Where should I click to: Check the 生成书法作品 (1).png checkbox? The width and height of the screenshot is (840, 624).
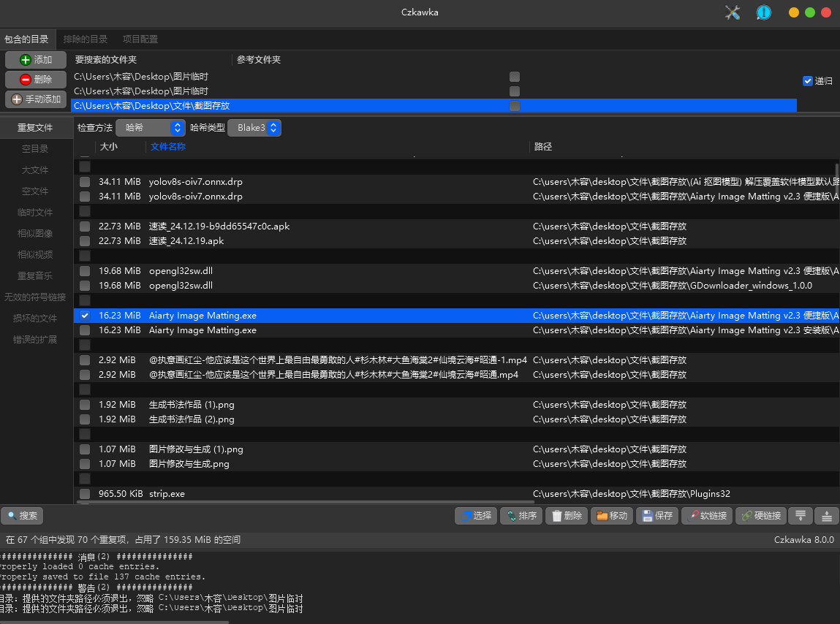pyautogui.click(x=85, y=405)
